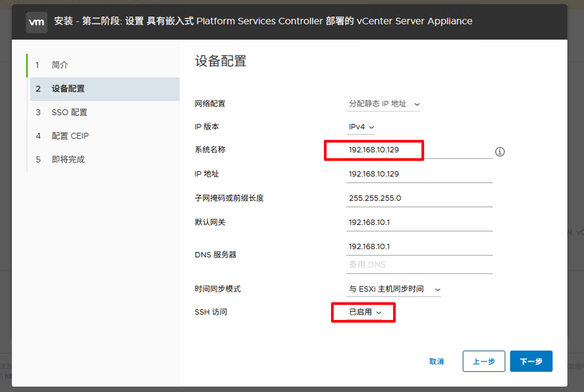Open the IP 版本 IPv4 dropdown

(x=361, y=127)
